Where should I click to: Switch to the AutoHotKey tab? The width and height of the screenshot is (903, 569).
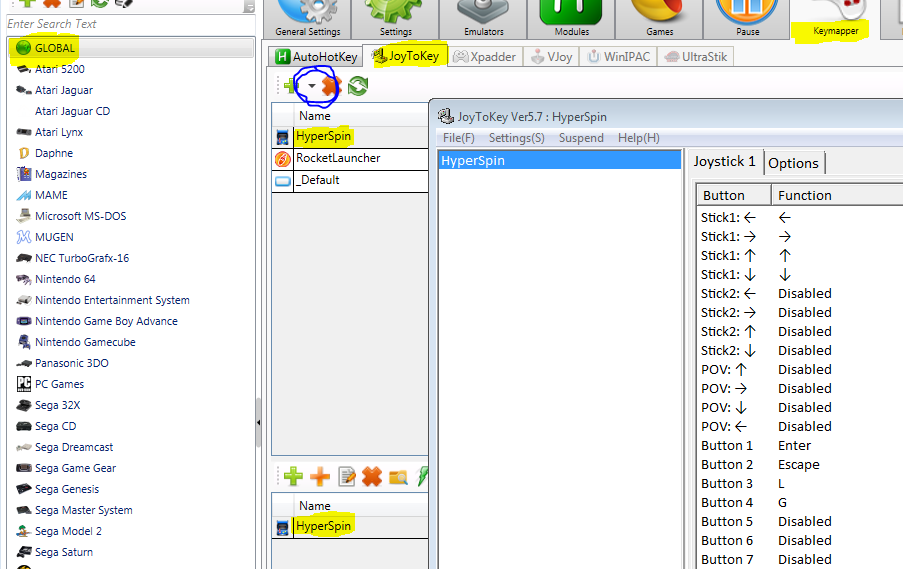point(316,56)
